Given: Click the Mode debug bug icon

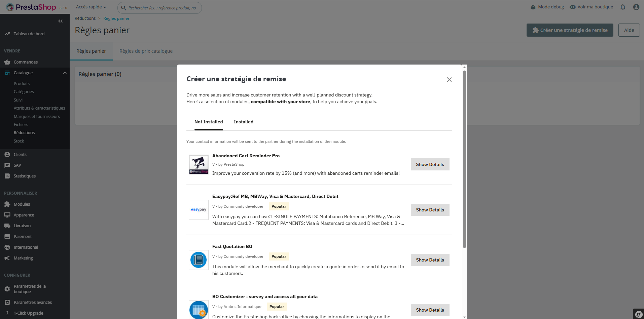Looking at the screenshot, I should 533,7.
